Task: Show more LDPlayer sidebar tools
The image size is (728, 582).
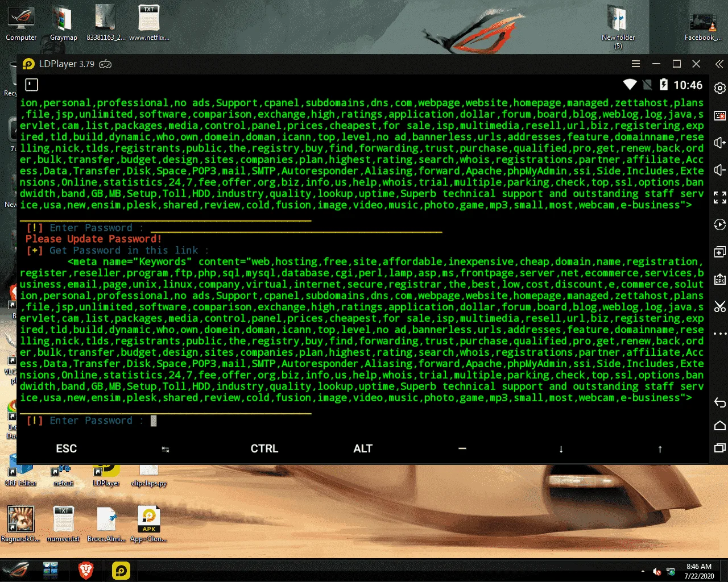Action: [719, 334]
